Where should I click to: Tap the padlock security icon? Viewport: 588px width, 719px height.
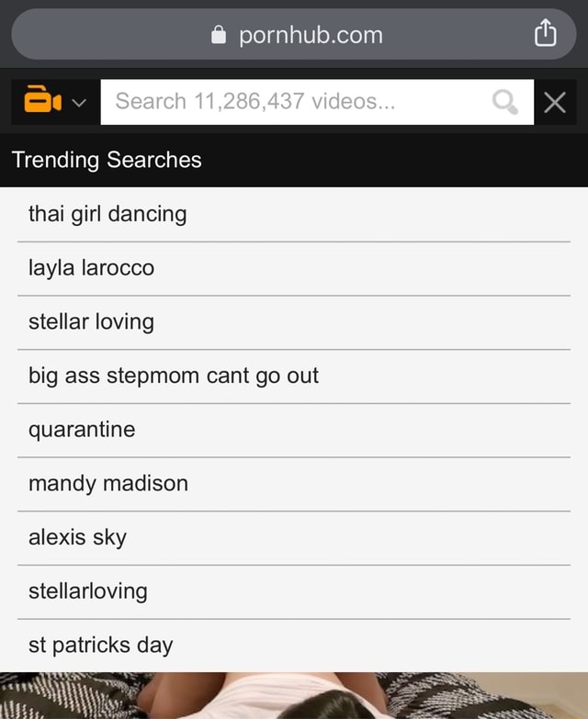coord(219,35)
